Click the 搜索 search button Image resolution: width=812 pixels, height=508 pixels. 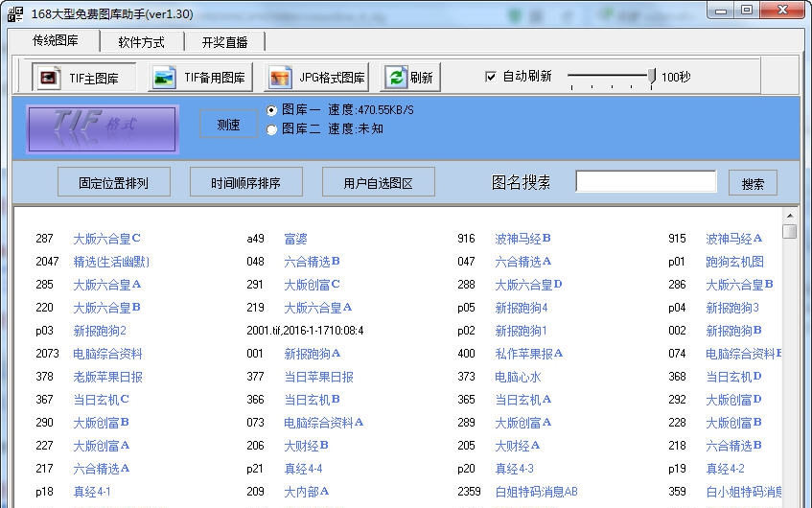tap(753, 183)
